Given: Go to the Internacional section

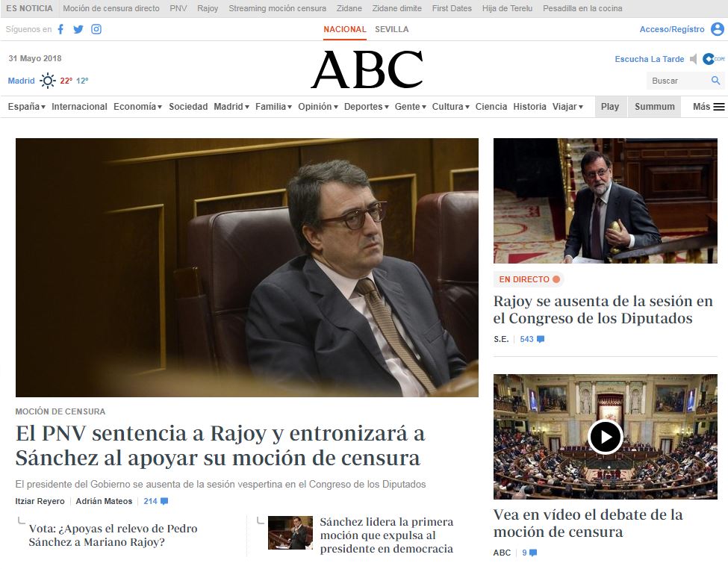Looking at the screenshot, I should (x=79, y=107).
